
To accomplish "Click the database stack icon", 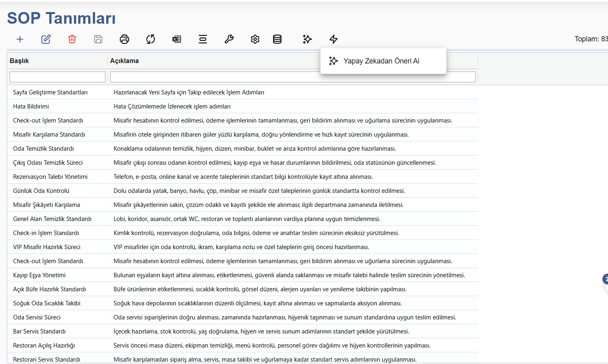I will point(277,39).
